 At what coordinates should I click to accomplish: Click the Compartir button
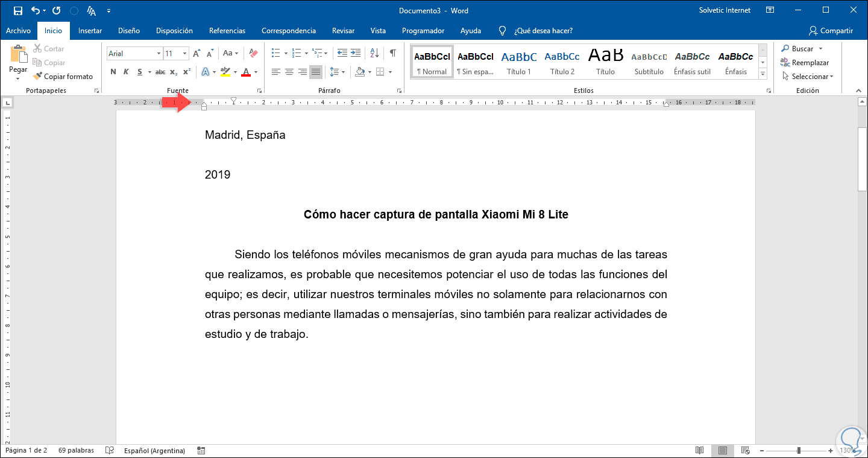point(831,31)
